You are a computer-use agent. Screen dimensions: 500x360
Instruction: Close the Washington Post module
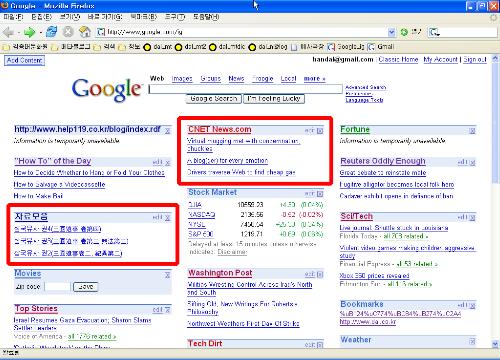click(x=320, y=274)
